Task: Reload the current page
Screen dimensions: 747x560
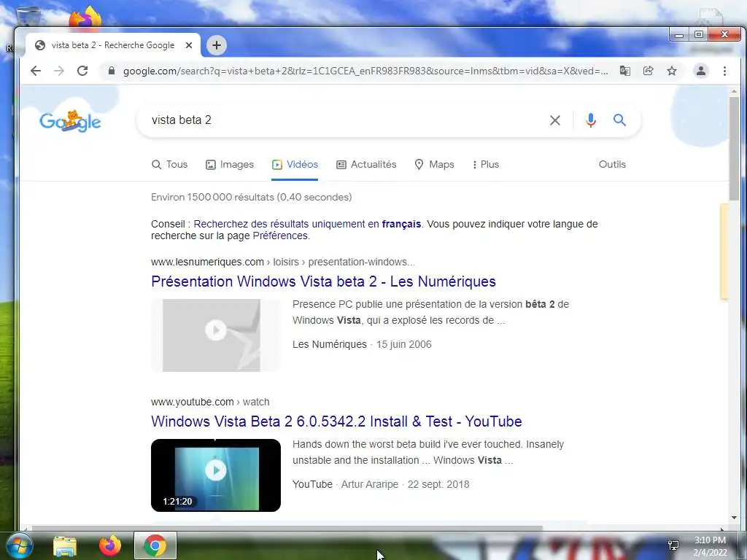Action: click(x=82, y=71)
